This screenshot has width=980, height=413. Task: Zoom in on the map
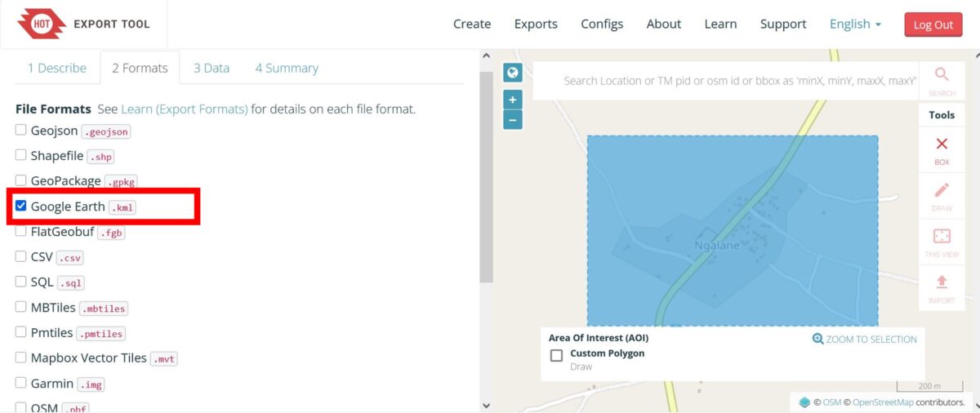point(513,100)
